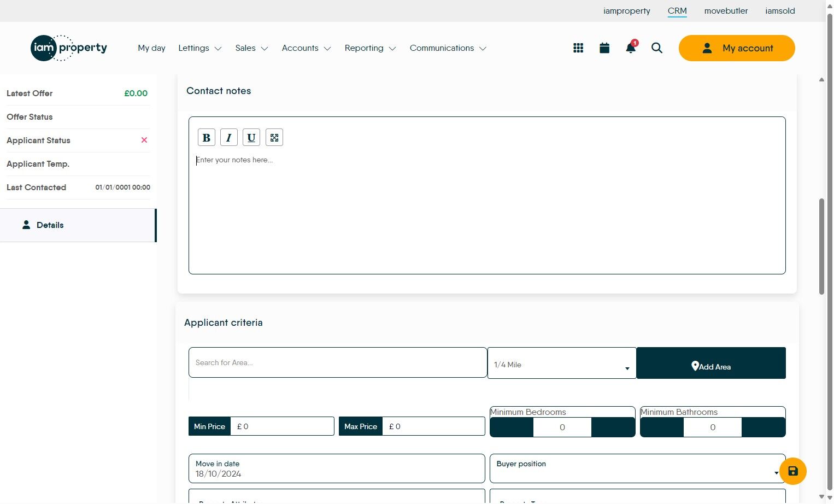Click the Minimum Bathrooms value field

713,427
